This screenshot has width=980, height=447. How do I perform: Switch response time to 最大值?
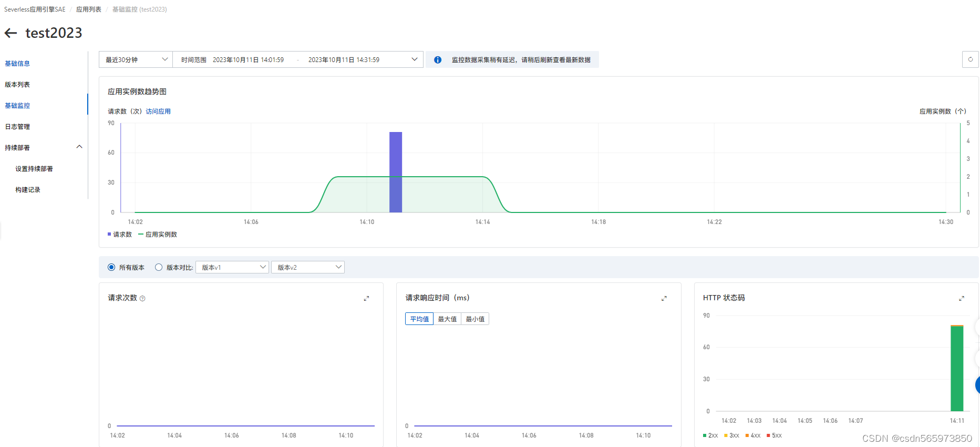(447, 319)
